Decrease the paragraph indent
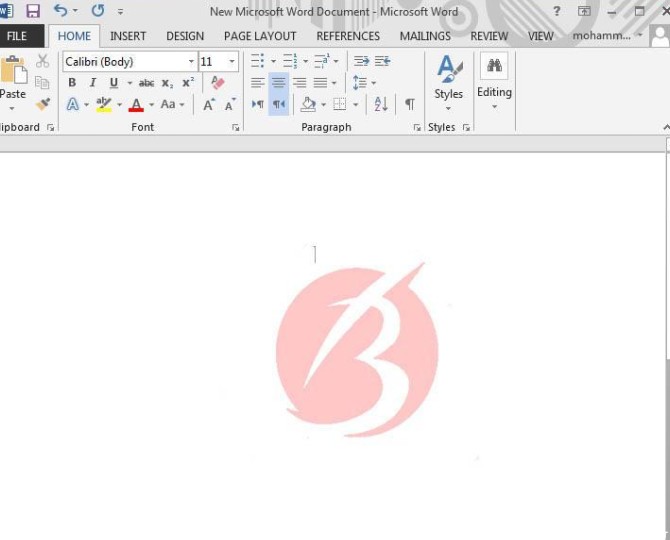Image resolution: width=670 pixels, height=540 pixels. coord(361,61)
